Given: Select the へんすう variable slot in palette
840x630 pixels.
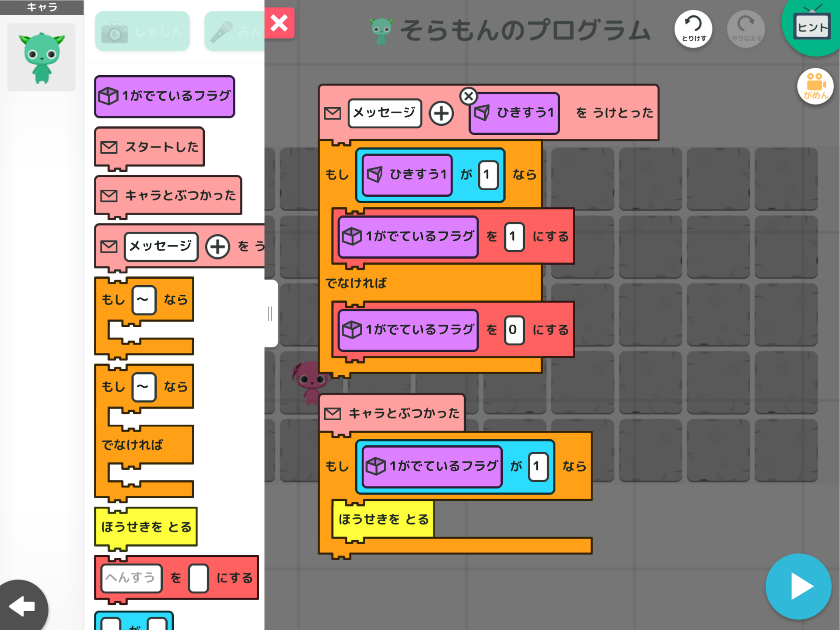Looking at the screenshot, I should coord(131,578).
